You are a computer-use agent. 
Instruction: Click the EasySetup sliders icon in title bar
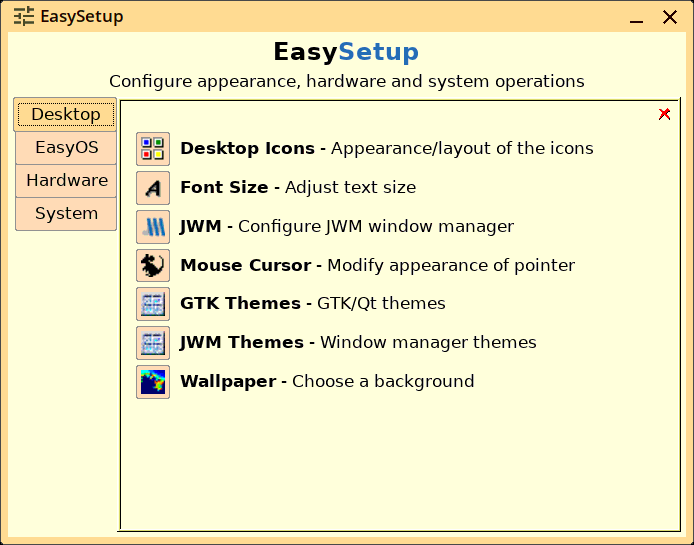tap(23, 16)
